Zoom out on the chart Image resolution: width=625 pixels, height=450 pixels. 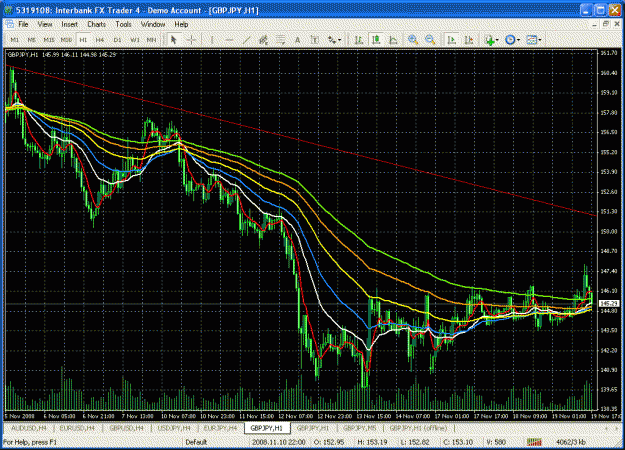[x=430, y=40]
